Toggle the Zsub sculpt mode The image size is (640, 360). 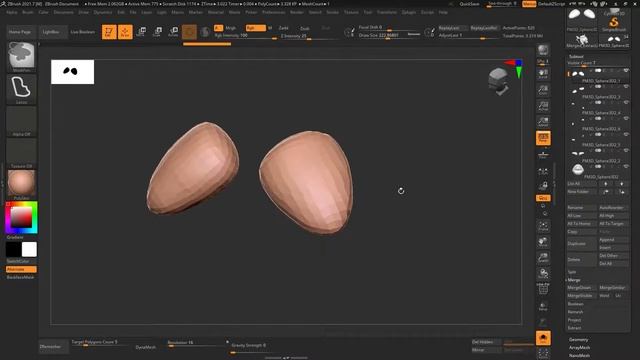click(x=304, y=28)
